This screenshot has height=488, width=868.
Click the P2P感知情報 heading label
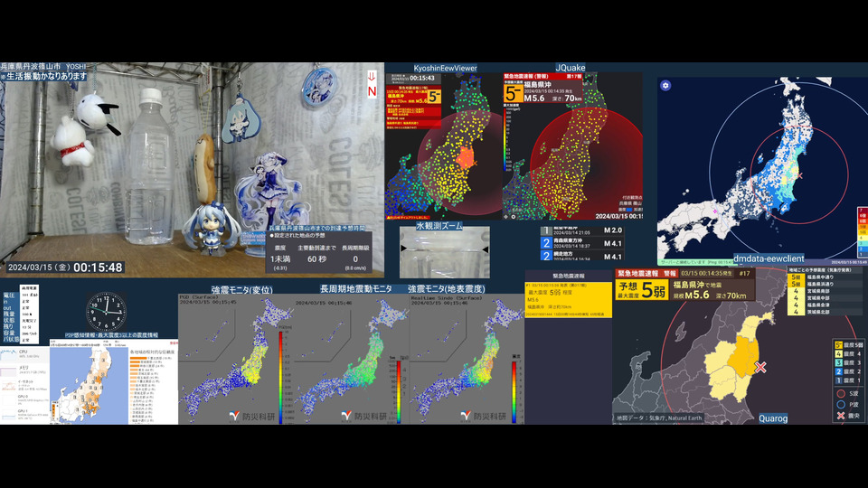[112, 335]
